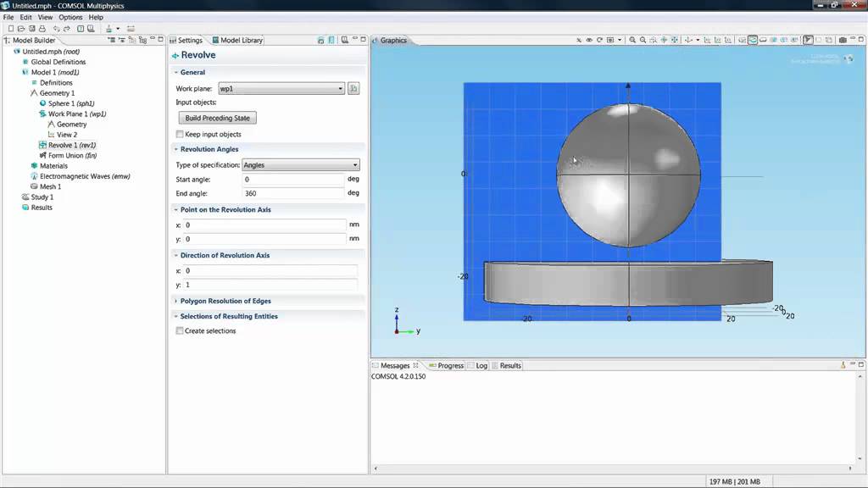Open the Edit menu
This screenshot has height=488, width=868.
click(x=25, y=17)
